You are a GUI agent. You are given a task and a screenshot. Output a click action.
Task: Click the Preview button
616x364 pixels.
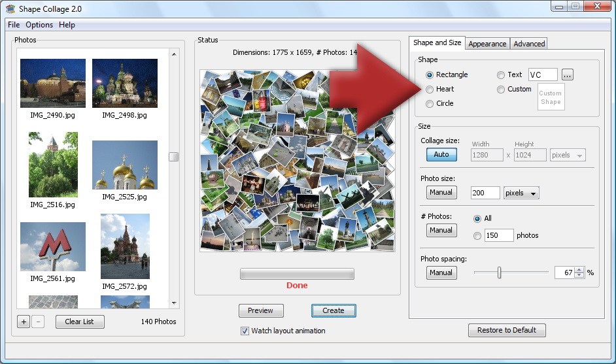click(x=261, y=310)
